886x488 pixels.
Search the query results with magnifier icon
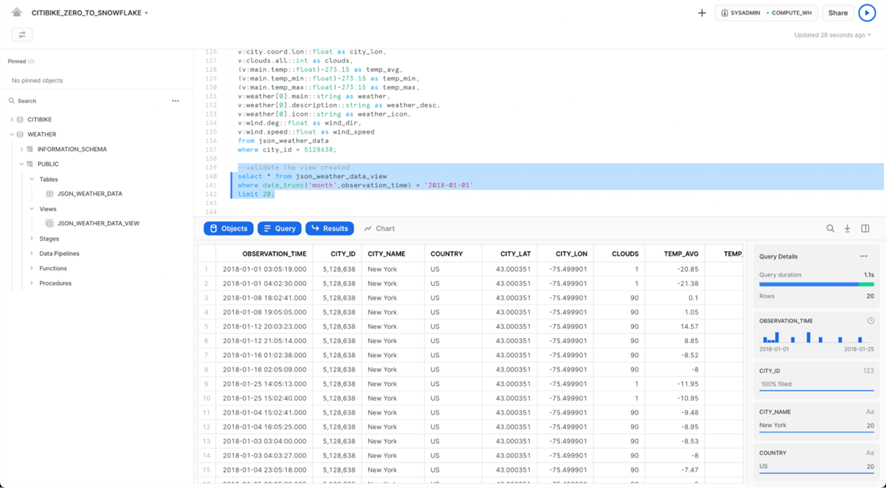(830, 229)
